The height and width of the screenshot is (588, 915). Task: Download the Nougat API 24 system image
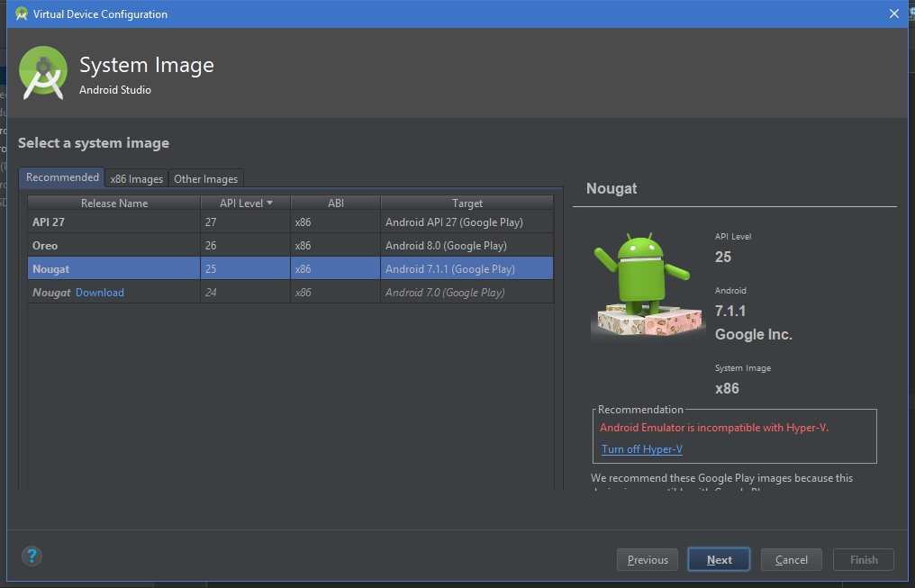(99, 292)
